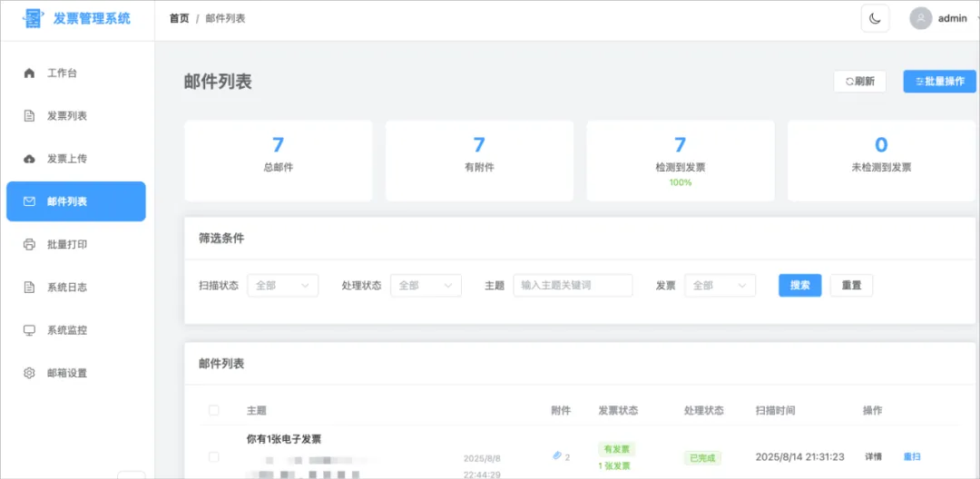Click the 批量操作 button
Screen dimensions: 980x479
[939, 81]
